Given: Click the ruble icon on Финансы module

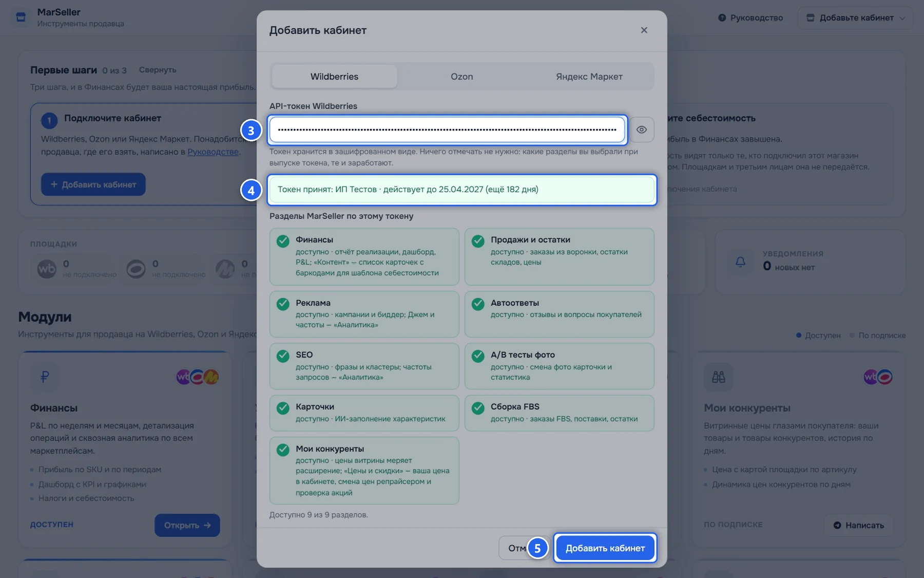Looking at the screenshot, I should 45,377.
